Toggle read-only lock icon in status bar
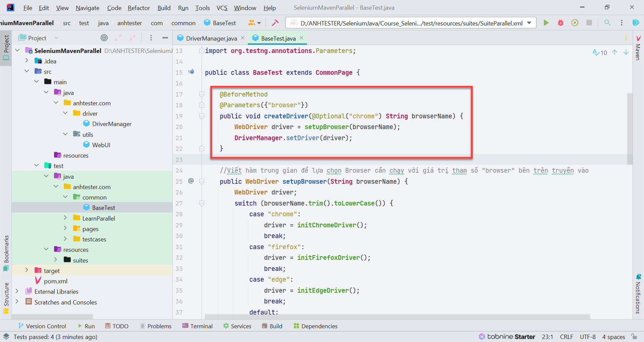The height and width of the screenshot is (342, 644). (x=634, y=336)
